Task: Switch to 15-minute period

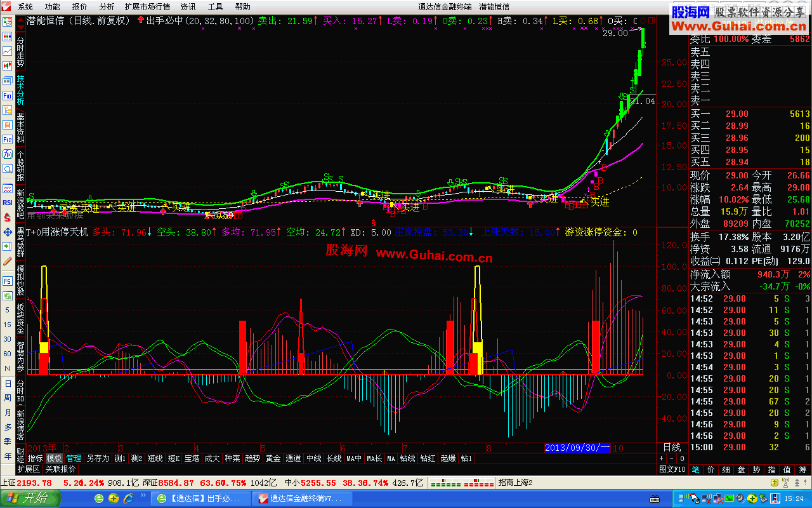Action: click(x=8, y=324)
